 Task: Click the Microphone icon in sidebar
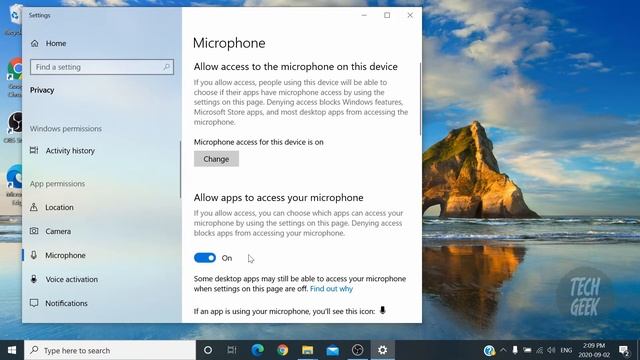[x=34, y=255]
